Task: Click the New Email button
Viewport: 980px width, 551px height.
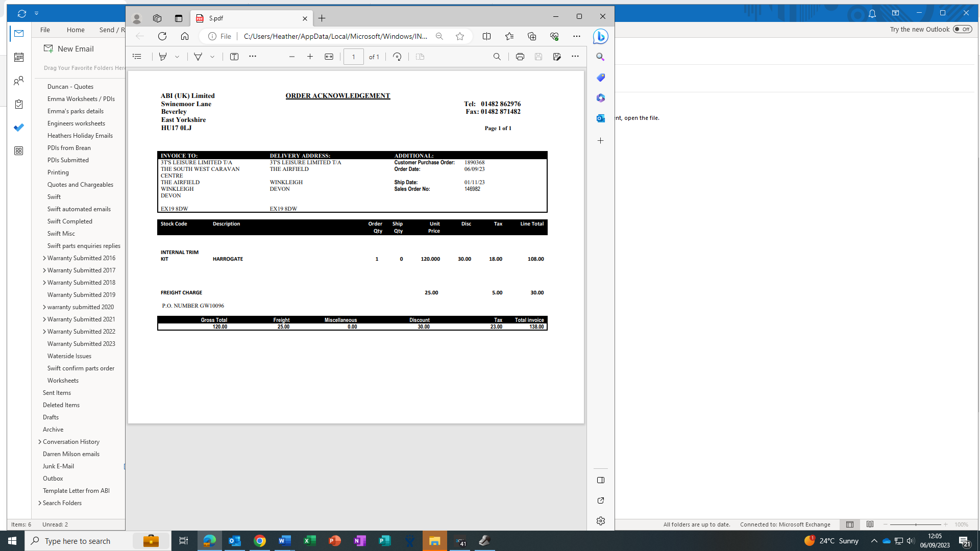Action: pyautogui.click(x=69, y=48)
